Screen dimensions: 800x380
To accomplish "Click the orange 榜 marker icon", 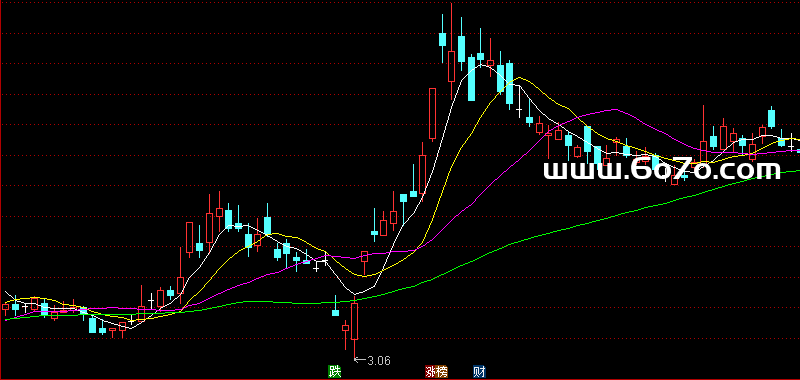I will coord(442,372).
